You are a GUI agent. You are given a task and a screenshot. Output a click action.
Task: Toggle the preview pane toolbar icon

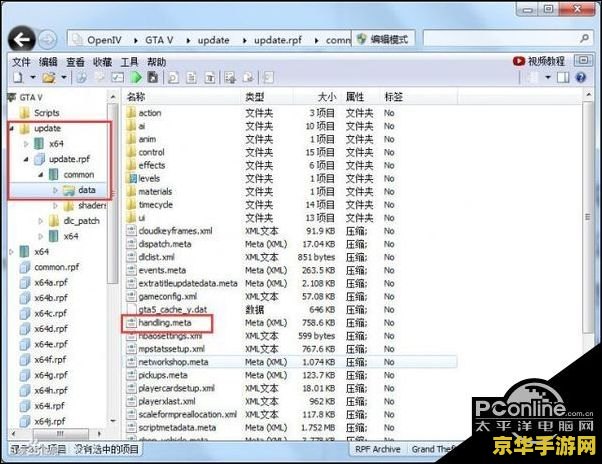point(563,78)
